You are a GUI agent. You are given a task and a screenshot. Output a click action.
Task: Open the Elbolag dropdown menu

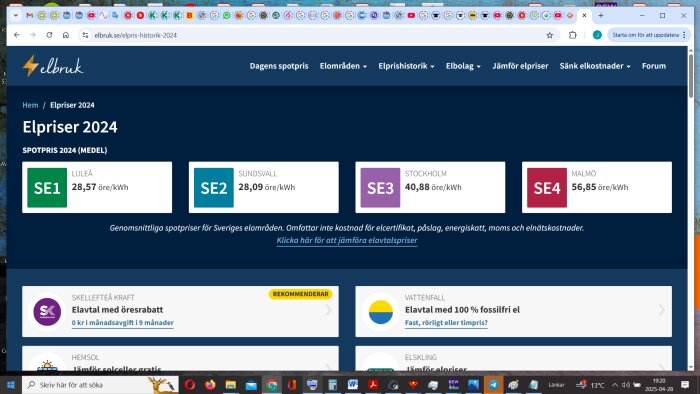tap(463, 66)
